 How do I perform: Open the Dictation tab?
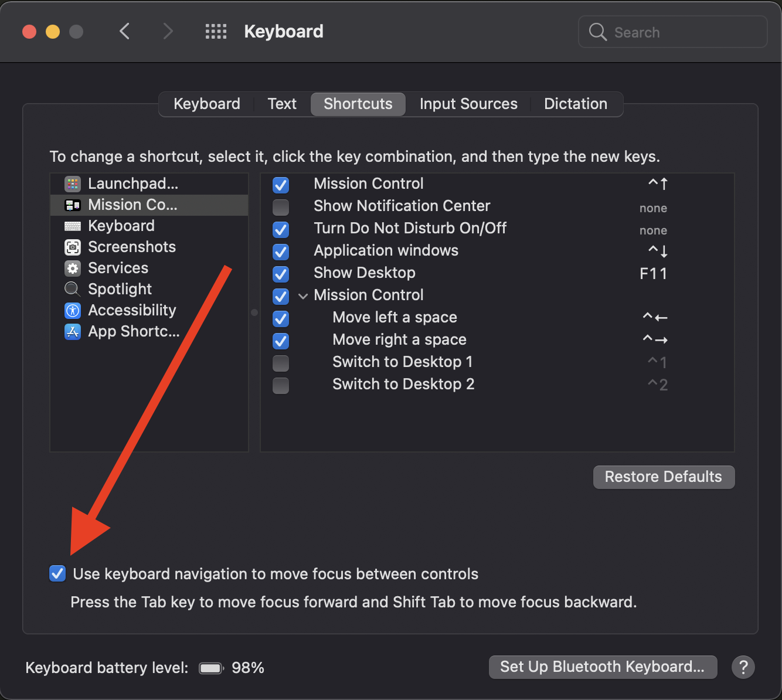tap(575, 104)
